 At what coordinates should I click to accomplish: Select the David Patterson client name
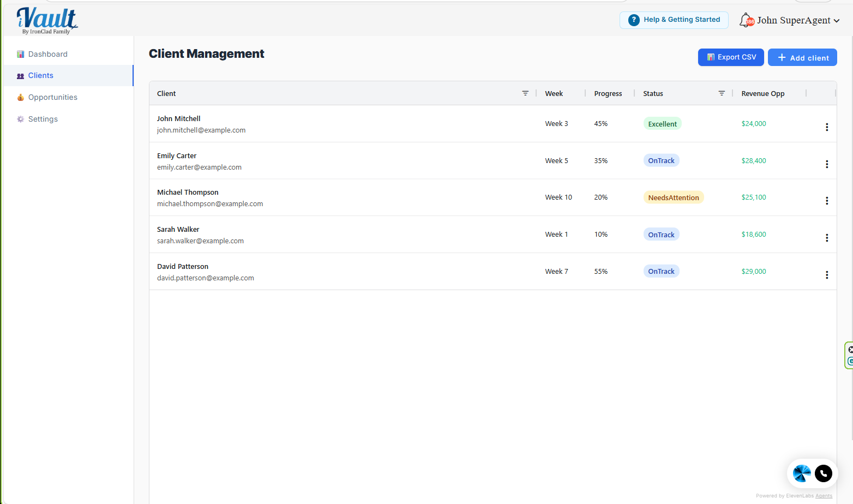click(x=183, y=266)
